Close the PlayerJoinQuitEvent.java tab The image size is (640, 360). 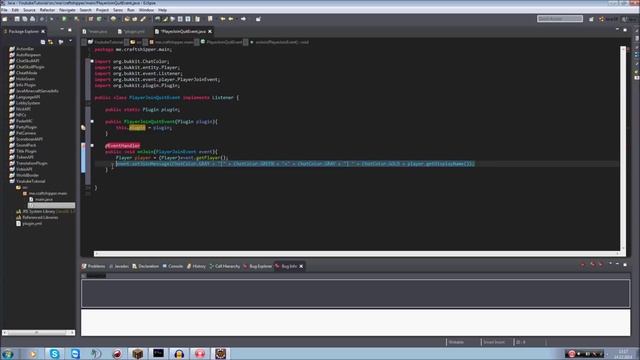coord(210,31)
